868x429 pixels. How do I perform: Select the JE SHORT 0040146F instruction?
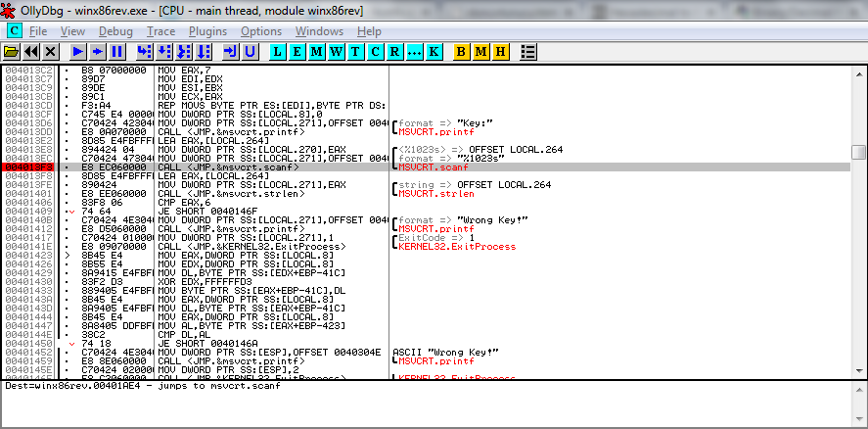[206, 212]
